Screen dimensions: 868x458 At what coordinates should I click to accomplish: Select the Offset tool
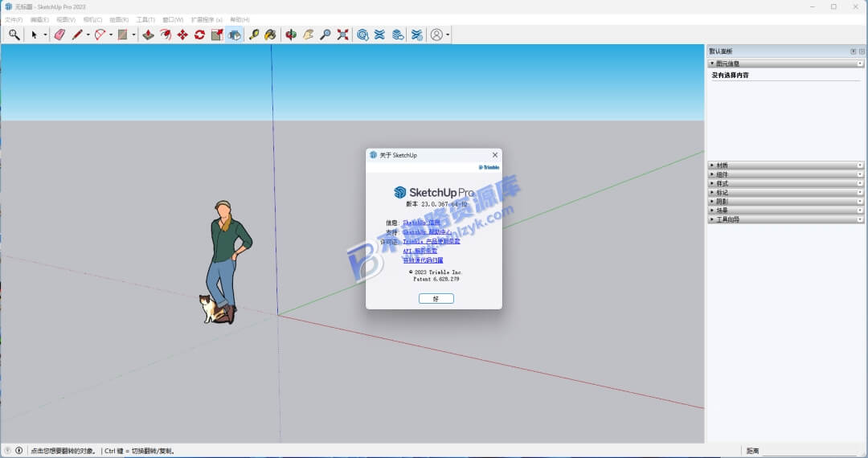point(166,35)
